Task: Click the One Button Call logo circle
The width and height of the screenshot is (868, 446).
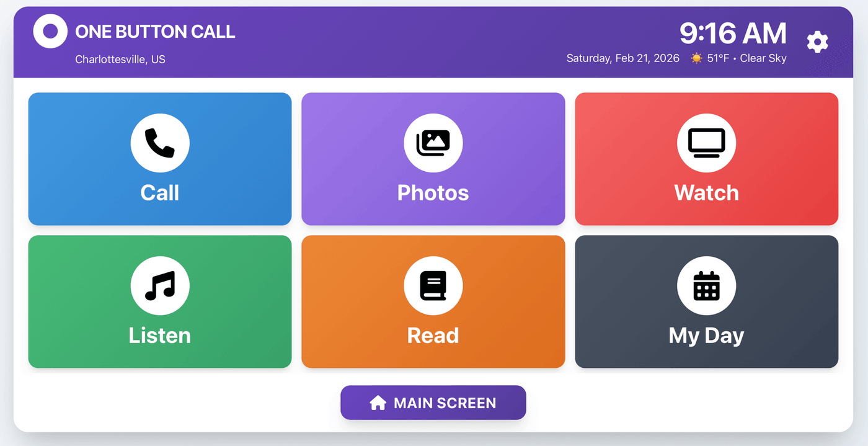Action: pos(50,31)
